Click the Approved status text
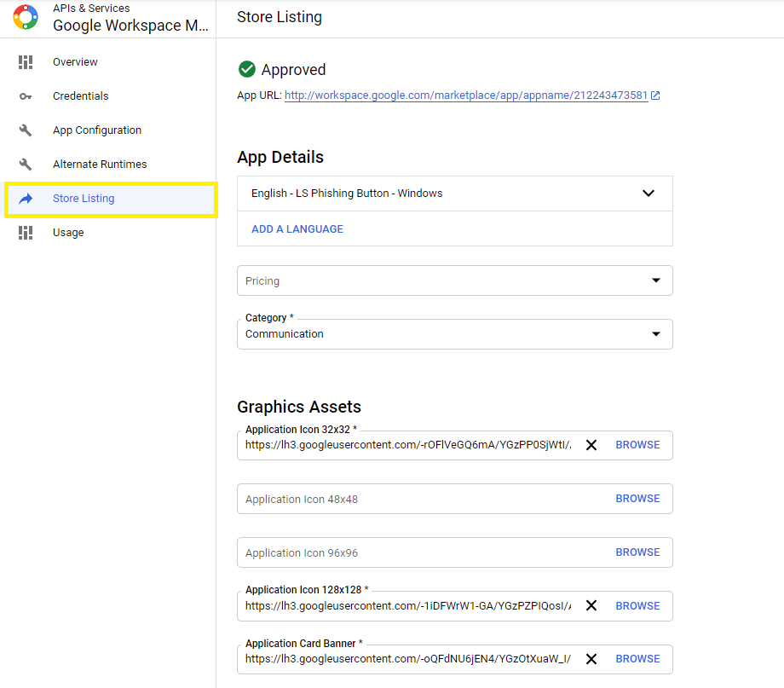Image resolution: width=784 pixels, height=688 pixels. (x=293, y=70)
